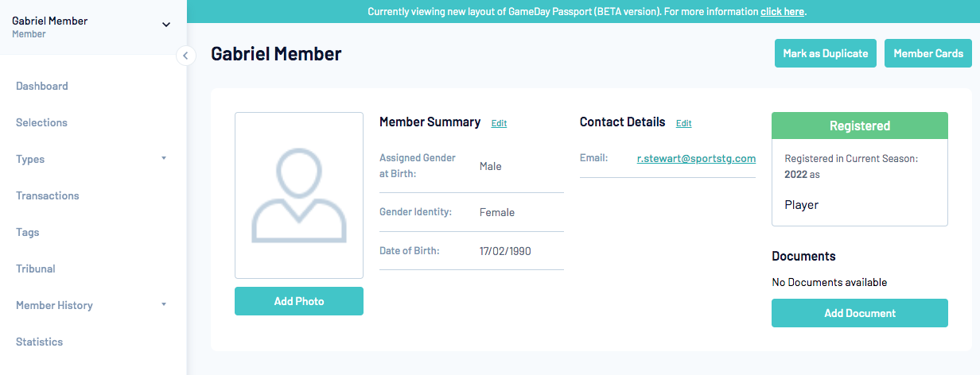
Task: Follow the 'click here' banner link
Action: pos(783,12)
